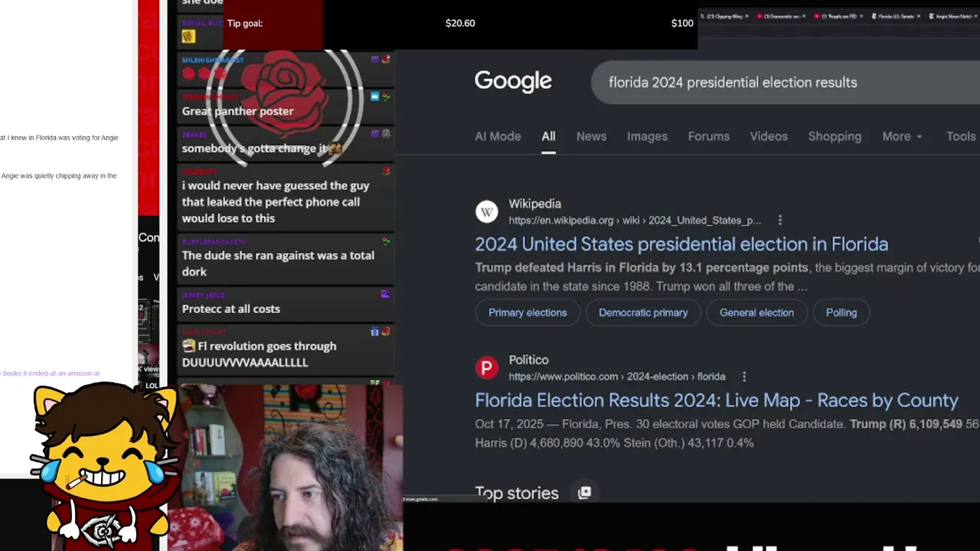Switch to Videos results
This screenshot has width=980, height=551.
pos(769,136)
